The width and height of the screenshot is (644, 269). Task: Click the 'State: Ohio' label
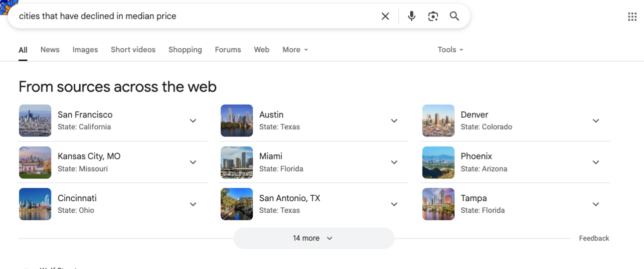(x=76, y=210)
